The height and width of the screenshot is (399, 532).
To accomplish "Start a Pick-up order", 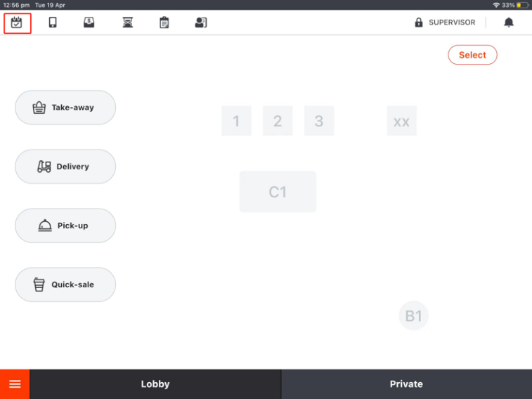I will (65, 225).
